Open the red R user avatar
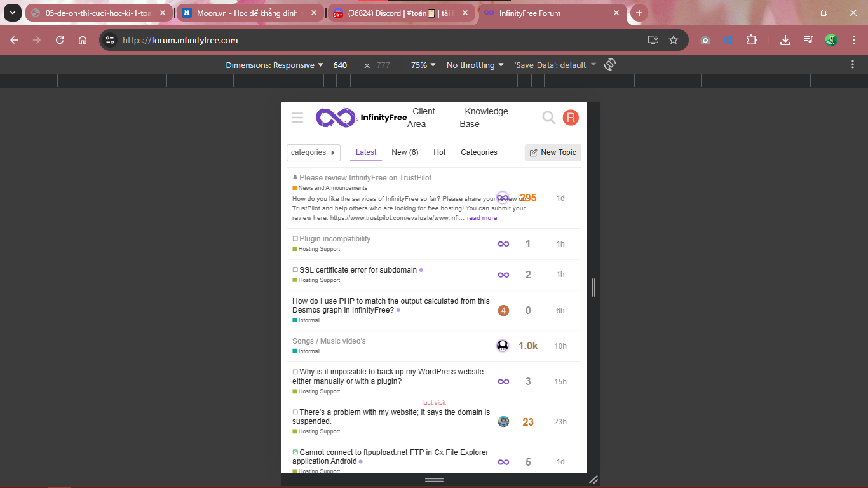 (571, 118)
